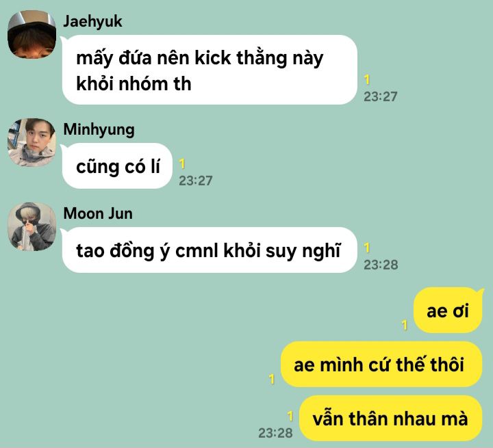
Task: Open Moon Jun's profile picture
Action: tap(31, 226)
